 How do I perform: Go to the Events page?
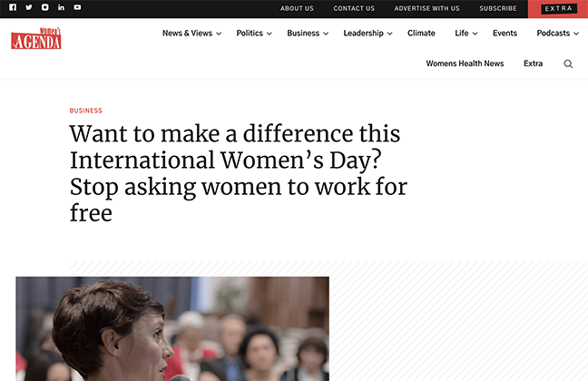505,33
